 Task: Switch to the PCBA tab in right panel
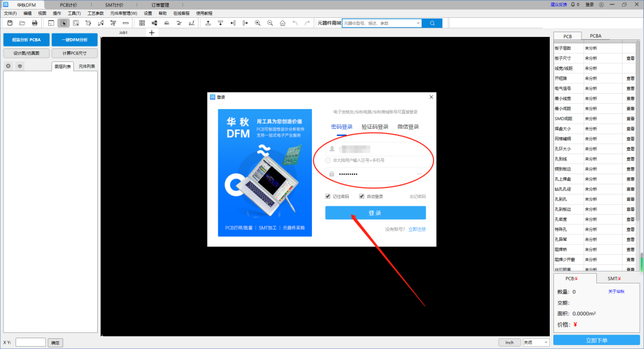[x=596, y=36]
